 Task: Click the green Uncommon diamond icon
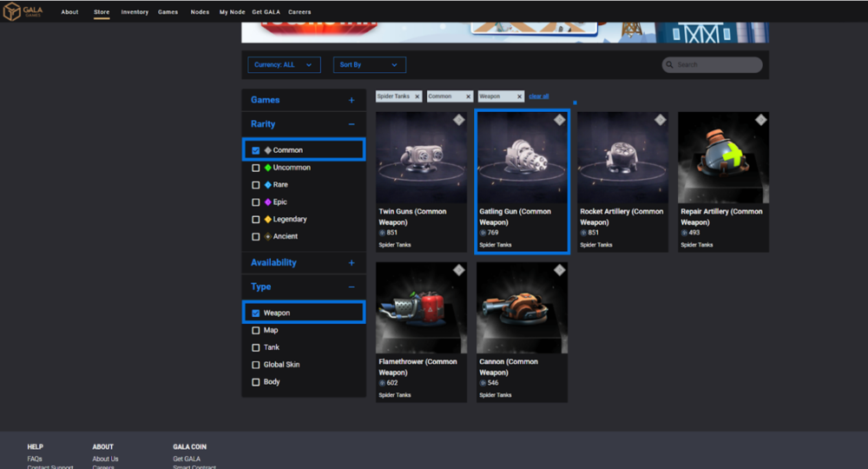click(x=268, y=168)
